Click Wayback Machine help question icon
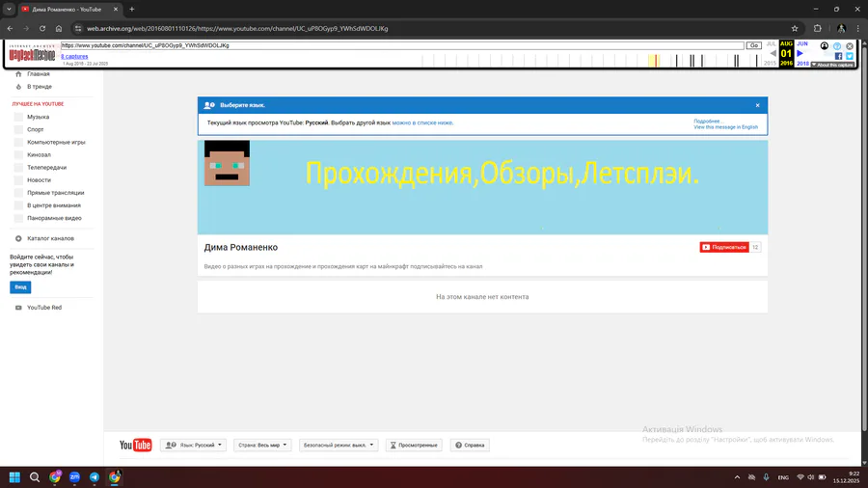The width and height of the screenshot is (868, 488). coord(837,46)
